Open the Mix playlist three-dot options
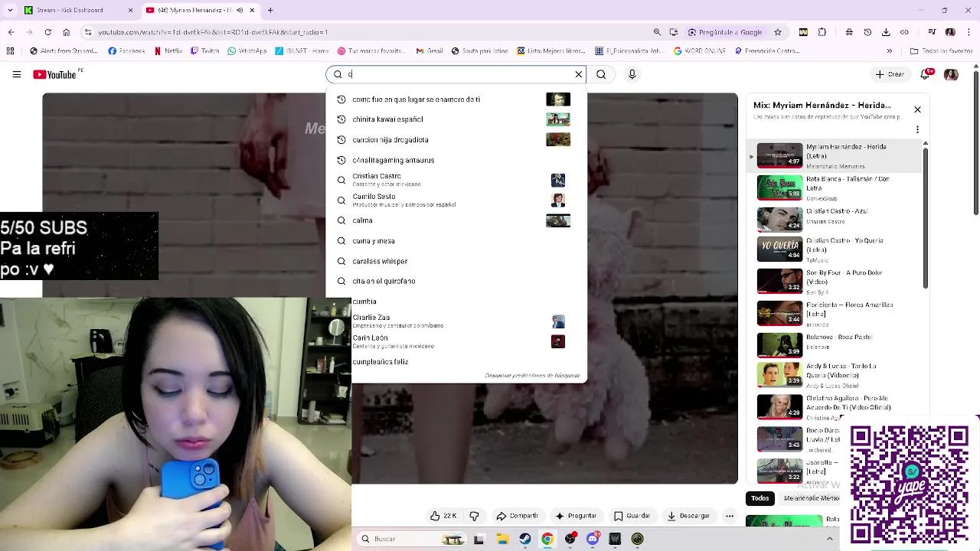 [x=917, y=129]
